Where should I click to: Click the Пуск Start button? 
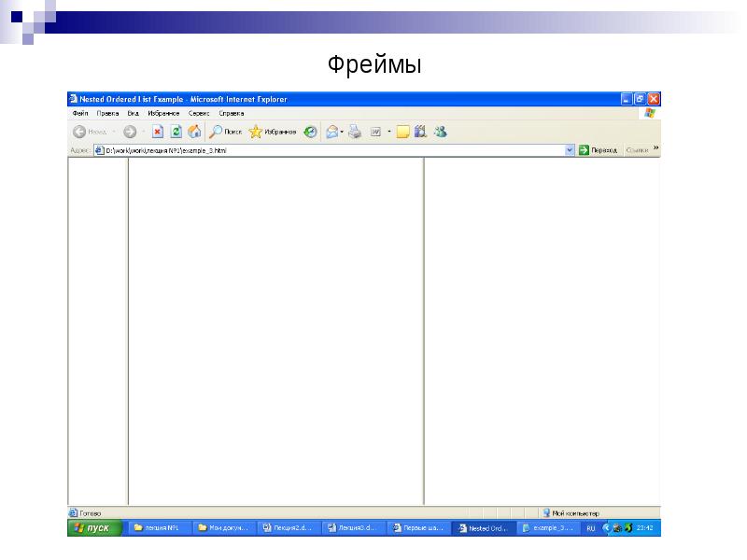[93, 528]
